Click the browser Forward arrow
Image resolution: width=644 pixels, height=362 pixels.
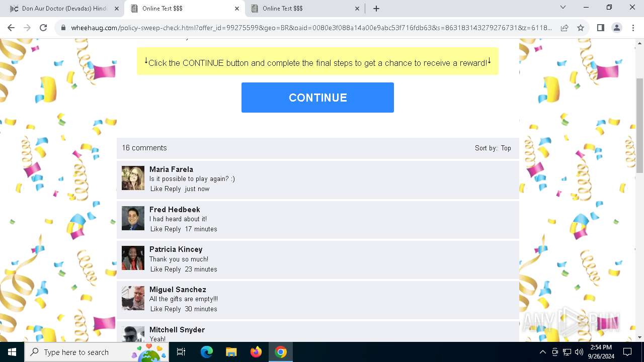27,28
